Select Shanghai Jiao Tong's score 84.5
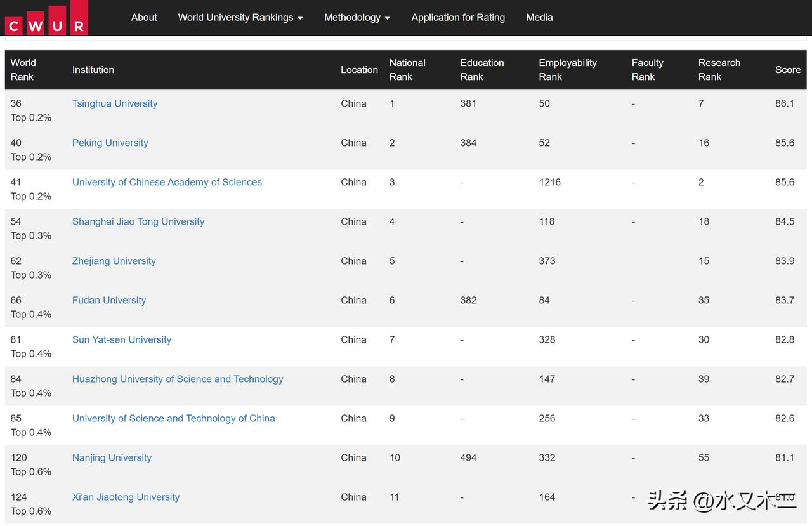Screen dimensions: 812x526 tap(785, 221)
